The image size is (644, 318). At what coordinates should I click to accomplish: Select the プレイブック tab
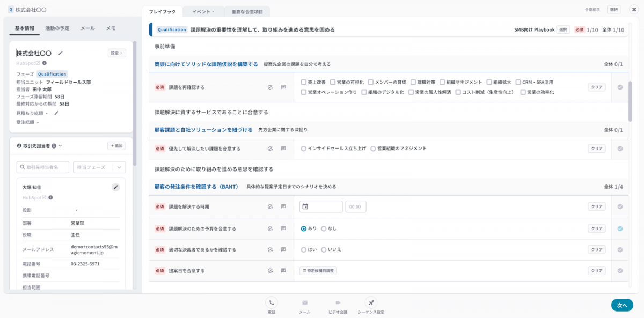tap(162, 11)
